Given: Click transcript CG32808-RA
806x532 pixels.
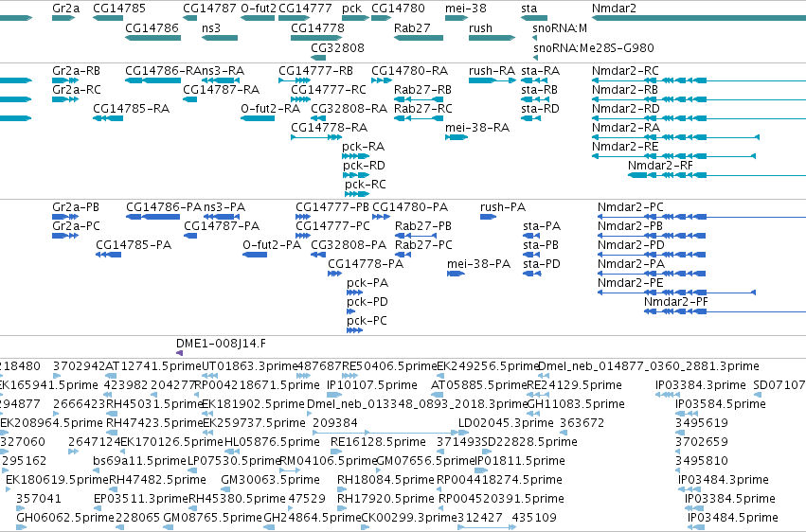Looking at the screenshot, I should point(318,118).
